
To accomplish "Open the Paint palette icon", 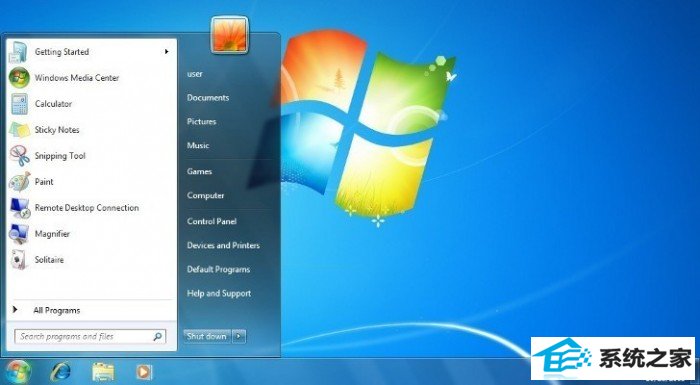I will (19, 182).
